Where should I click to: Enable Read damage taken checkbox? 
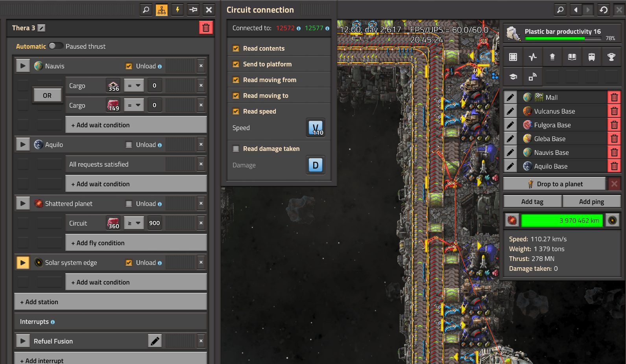(x=236, y=149)
